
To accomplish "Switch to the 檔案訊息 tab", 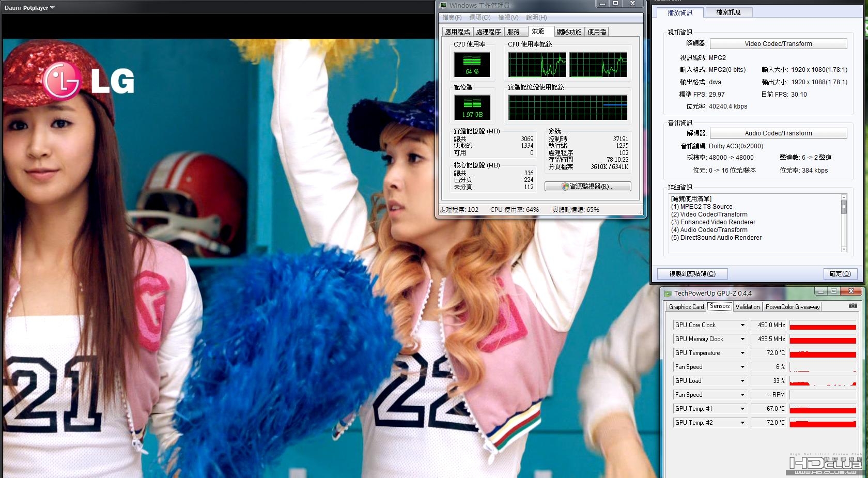I will coord(729,12).
